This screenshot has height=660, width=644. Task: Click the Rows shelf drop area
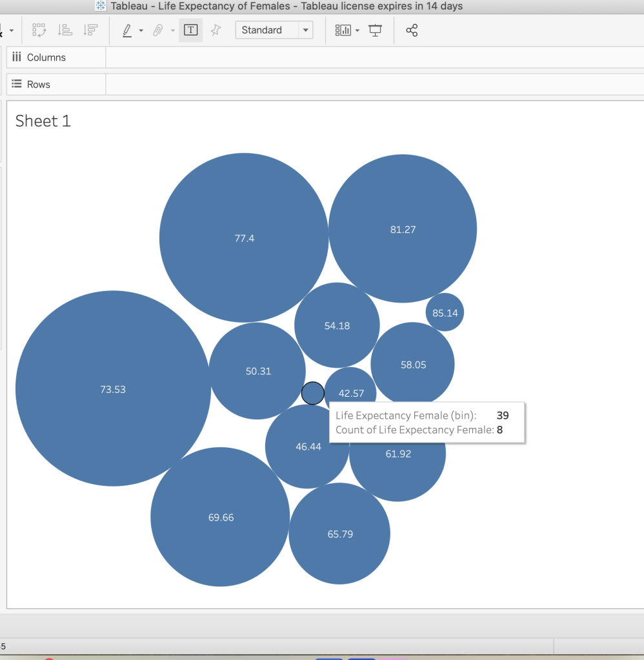click(x=374, y=85)
